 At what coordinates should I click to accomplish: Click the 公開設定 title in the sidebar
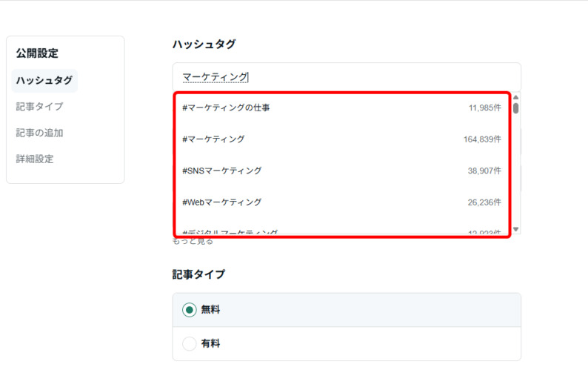tap(37, 53)
